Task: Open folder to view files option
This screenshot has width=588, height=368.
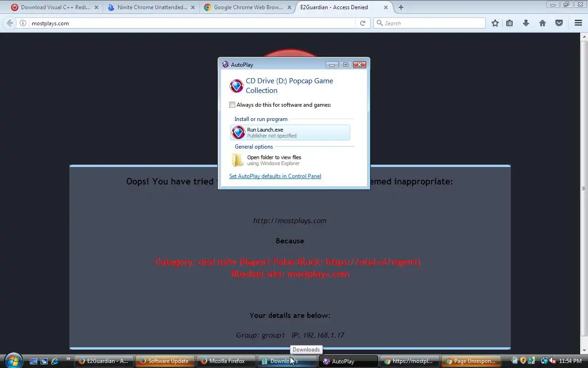Action: pyautogui.click(x=290, y=160)
